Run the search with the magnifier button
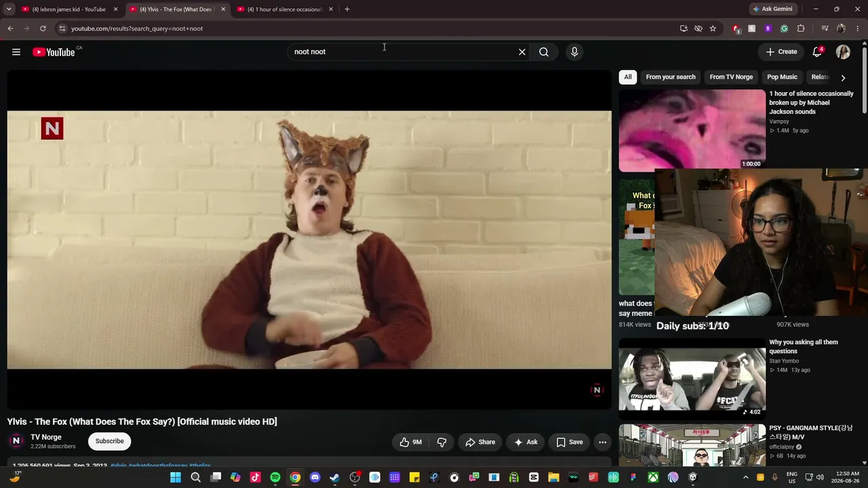868x488 pixels. [544, 52]
